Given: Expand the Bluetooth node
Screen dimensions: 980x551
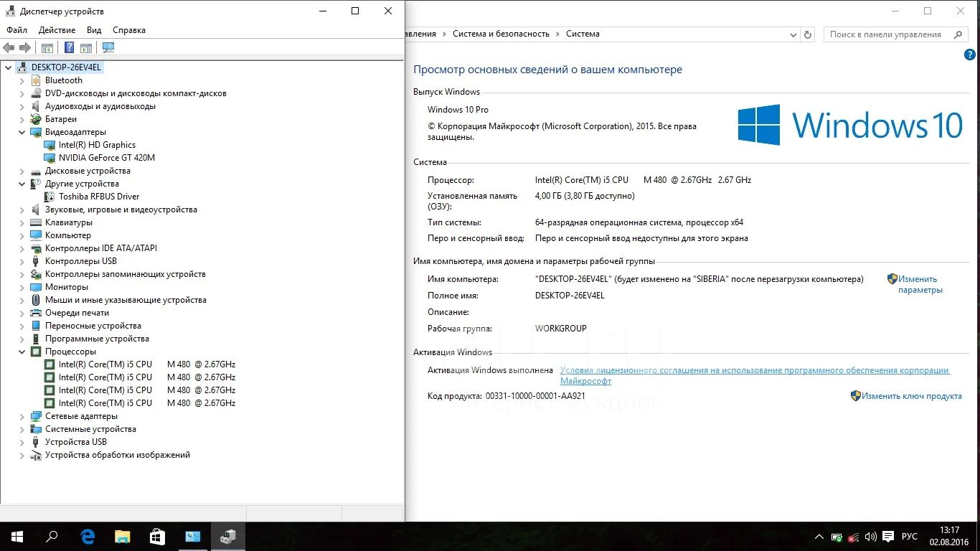Looking at the screenshot, I should click(x=22, y=80).
